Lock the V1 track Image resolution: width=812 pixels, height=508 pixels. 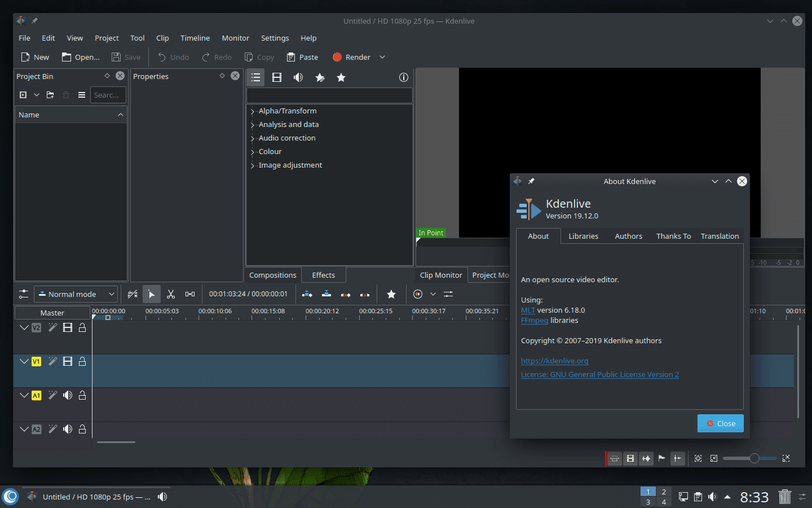(x=82, y=361)
